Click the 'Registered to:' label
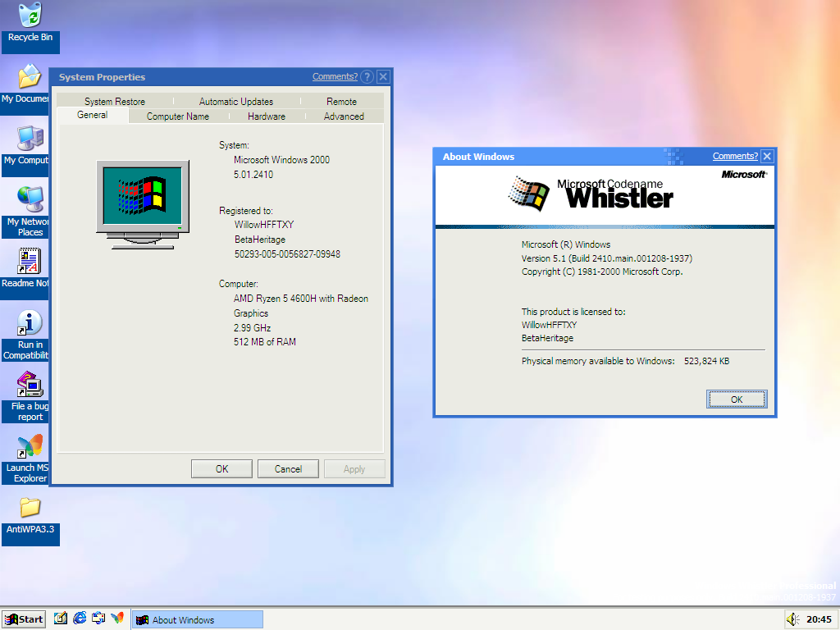 (x=246, y=211)
